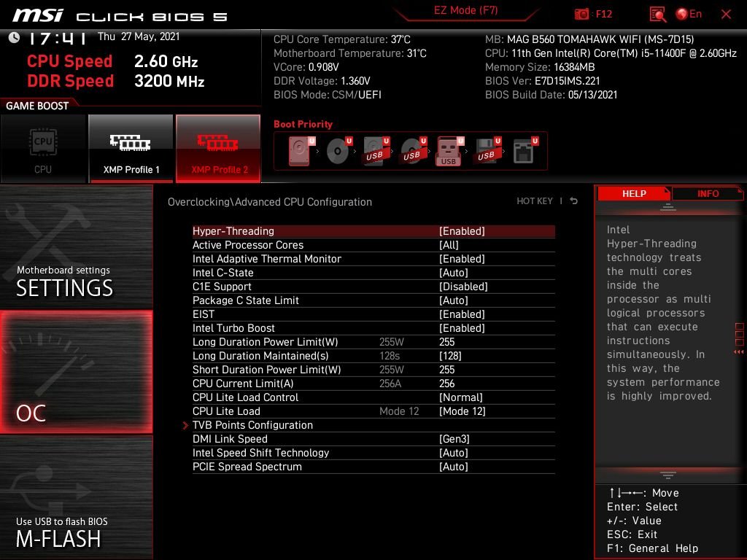
Task: Click the date Thu 27 May, 2021
Action: (x=139, y=36)
